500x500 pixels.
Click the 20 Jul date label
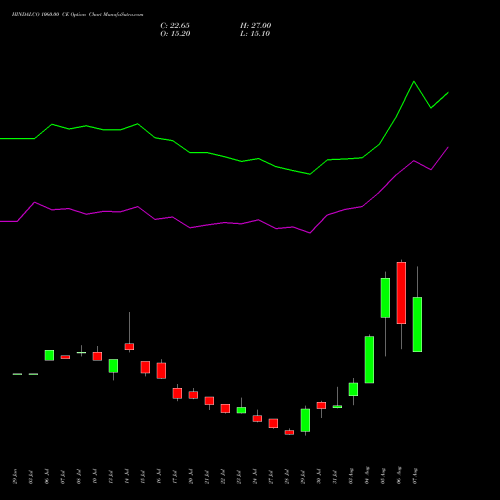click(191, 476)
